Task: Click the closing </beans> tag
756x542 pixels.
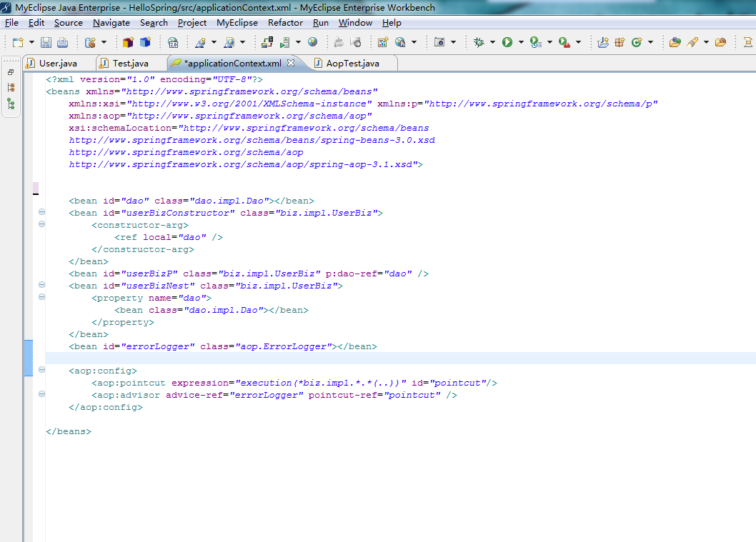Action: pos(69,431)
